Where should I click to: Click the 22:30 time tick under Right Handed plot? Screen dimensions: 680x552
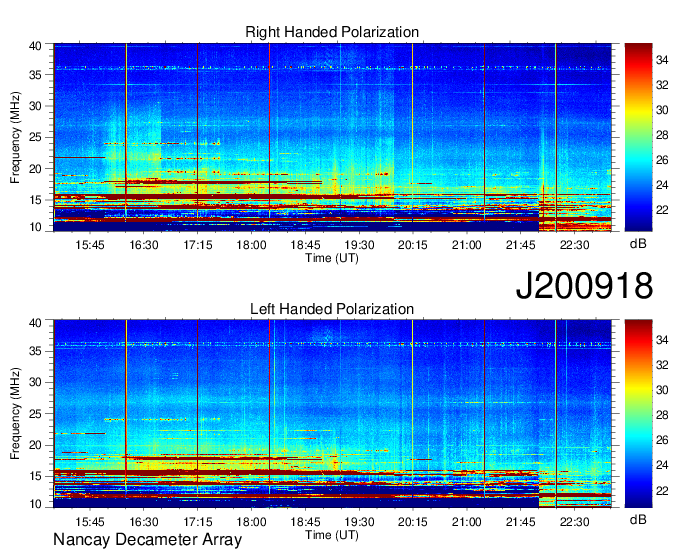pos(574,245)
